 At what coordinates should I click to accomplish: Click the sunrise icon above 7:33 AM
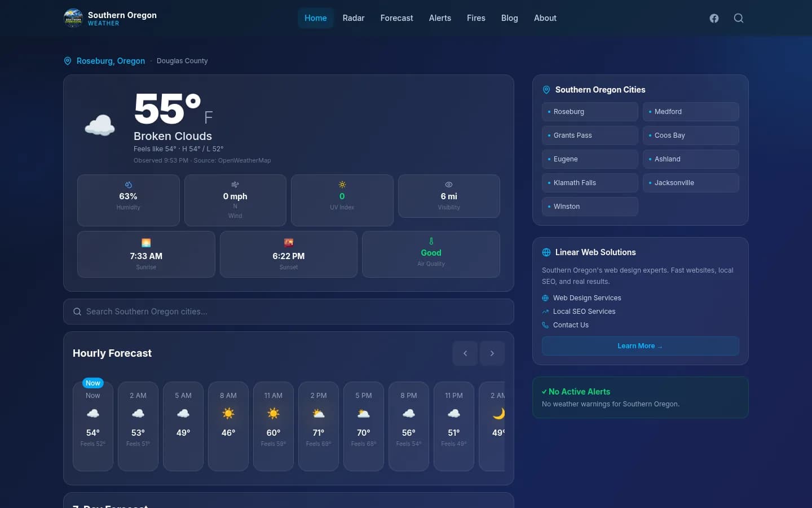click(x=146, y=243)
